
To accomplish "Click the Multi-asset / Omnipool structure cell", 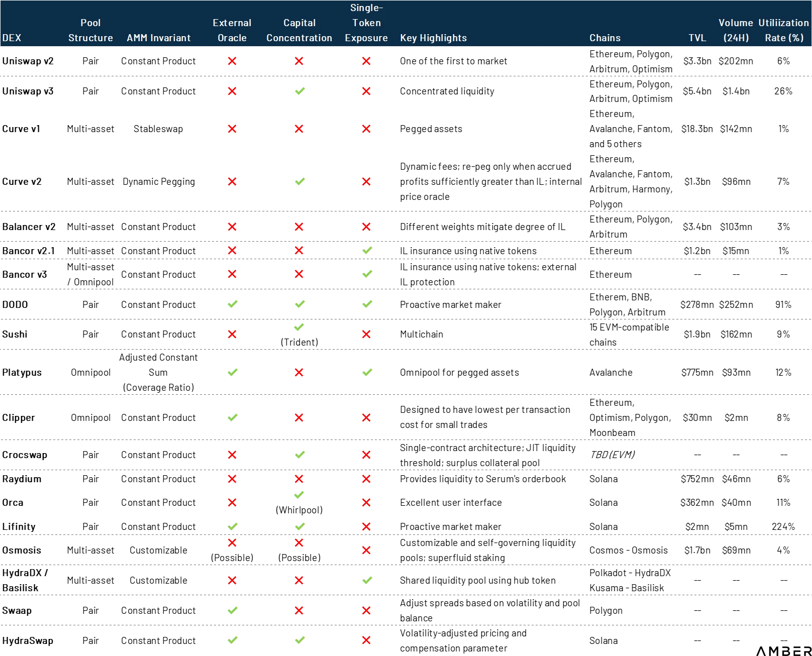I will coord(90,274).
